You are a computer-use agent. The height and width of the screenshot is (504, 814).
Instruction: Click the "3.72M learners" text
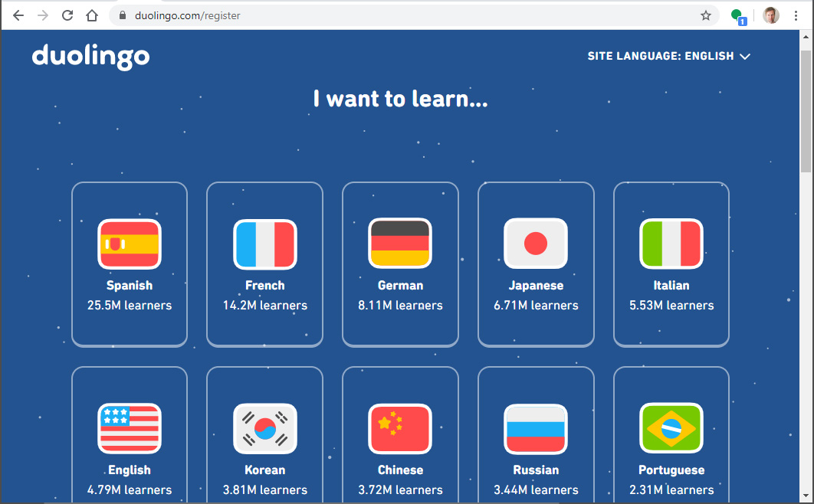[400, 490]
